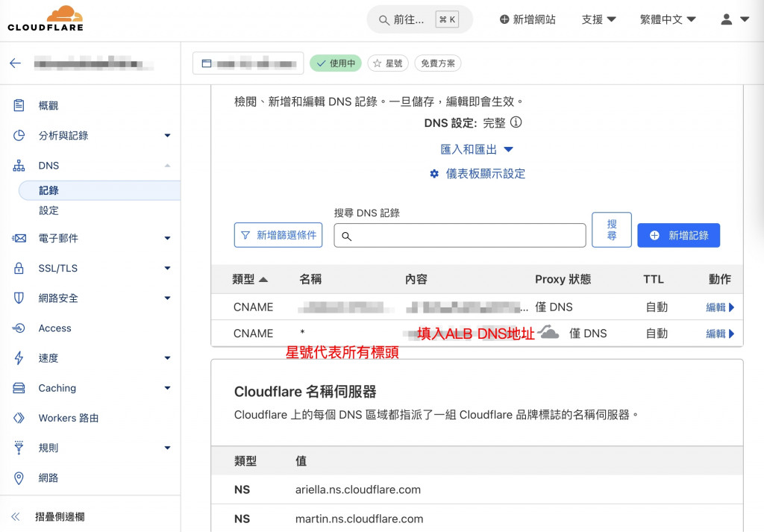The width and height of the screenshot is (764, 532).
Task: Click the 免費方案 plan badge
Action: point(437,63)
